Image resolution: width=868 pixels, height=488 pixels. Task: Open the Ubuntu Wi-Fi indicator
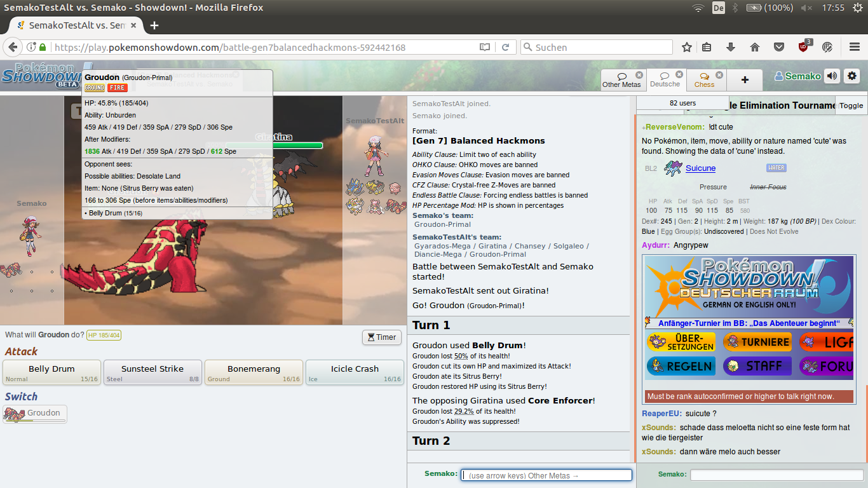(x=698, y=8)
